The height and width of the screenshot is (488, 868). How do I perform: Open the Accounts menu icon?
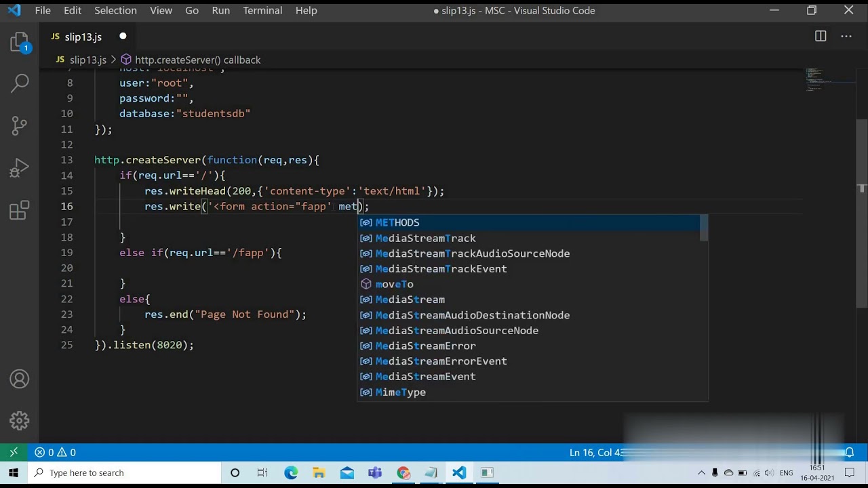(19, 379)
